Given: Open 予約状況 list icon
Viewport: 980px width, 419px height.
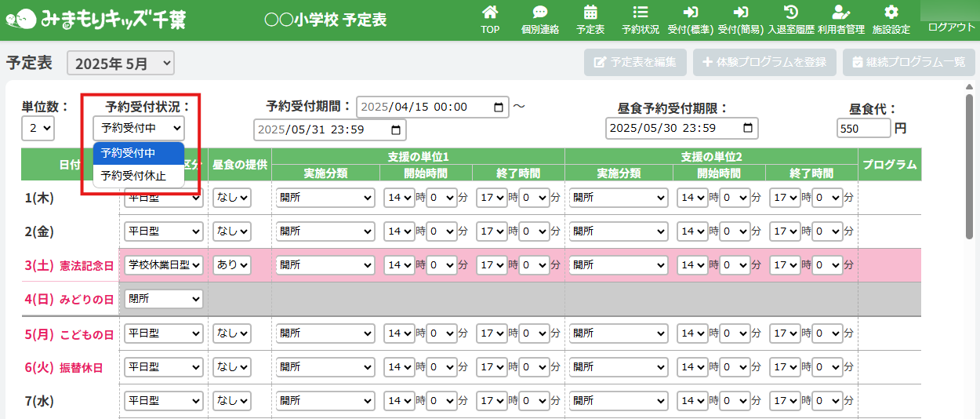Looking at the screenshot, I should pyautogui.click(x=640, y=13).
